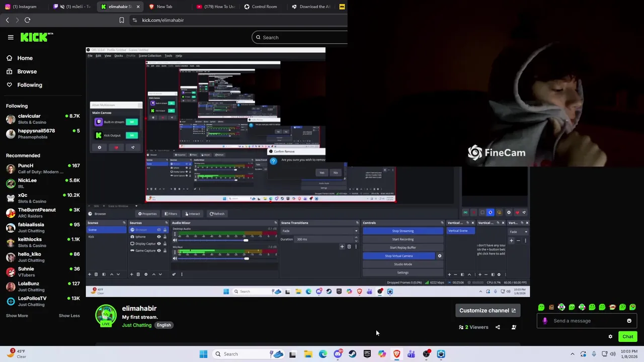
Task: Click the elimahabir channel avatar
Action: (106, 316)
